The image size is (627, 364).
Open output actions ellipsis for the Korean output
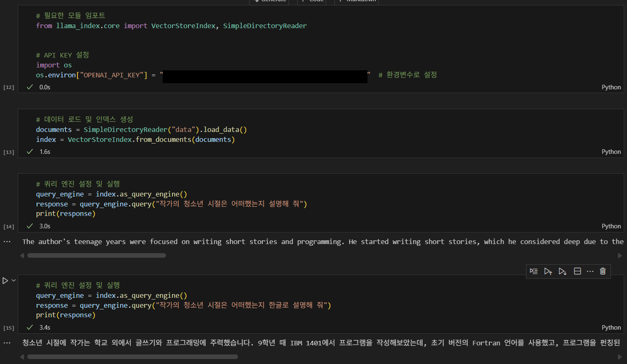pyautogui.click(x=7, y=343)
